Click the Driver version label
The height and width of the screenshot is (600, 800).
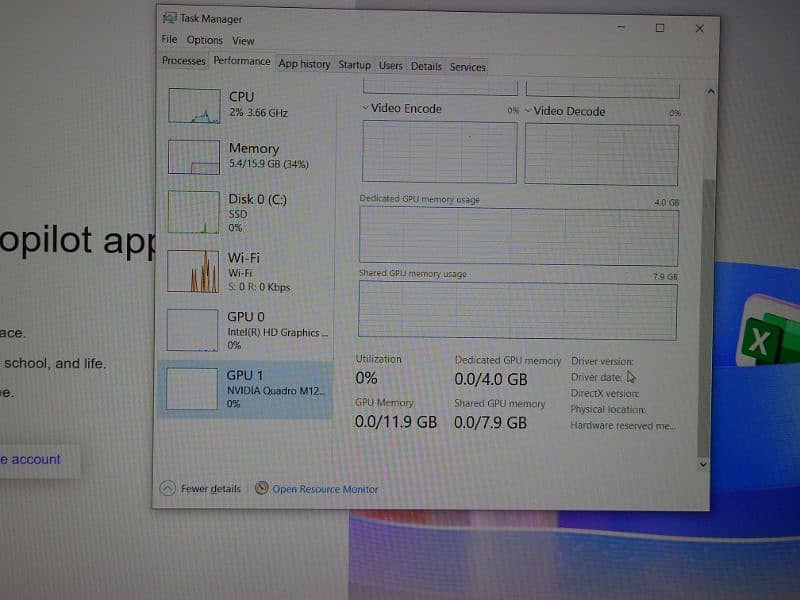[602, 361]
